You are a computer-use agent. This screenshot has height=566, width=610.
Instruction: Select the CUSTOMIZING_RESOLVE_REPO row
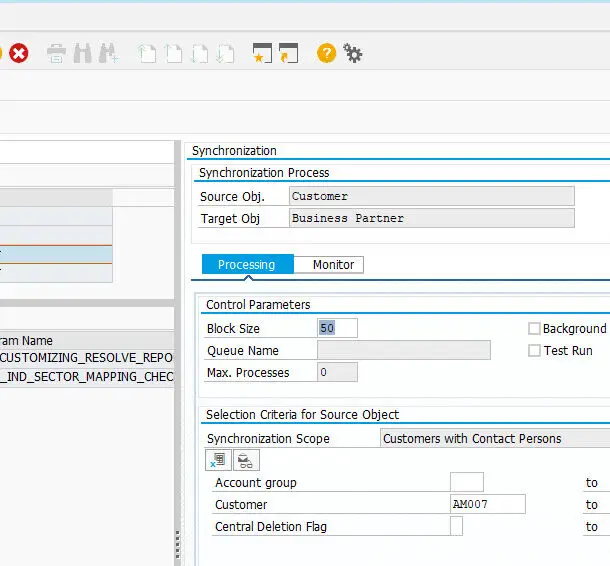click(87, 357)
